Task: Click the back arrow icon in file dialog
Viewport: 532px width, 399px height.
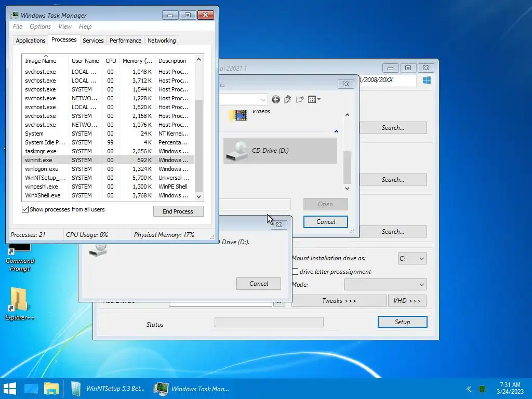Action: pos(276,99)
